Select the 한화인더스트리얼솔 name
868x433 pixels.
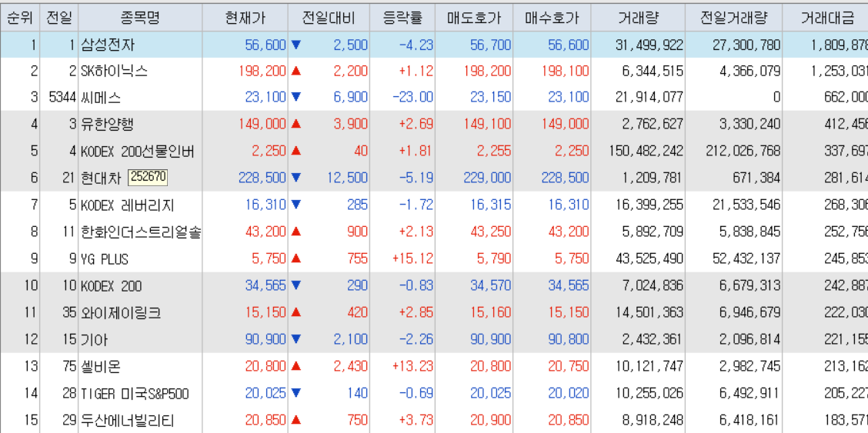point(140,232)
